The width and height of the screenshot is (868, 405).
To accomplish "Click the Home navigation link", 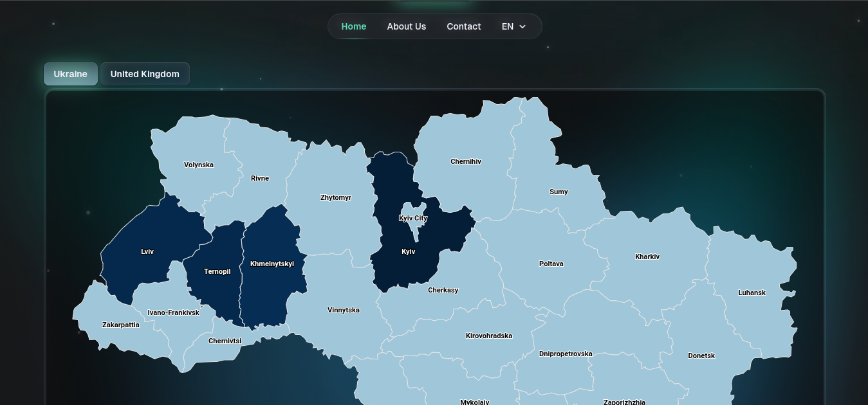I will 353,26.
